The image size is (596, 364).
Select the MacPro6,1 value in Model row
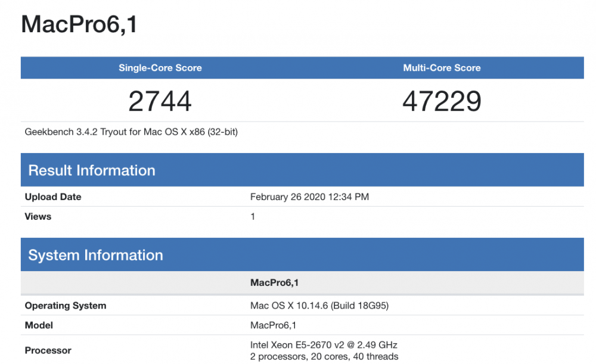[x=274, y=326]
